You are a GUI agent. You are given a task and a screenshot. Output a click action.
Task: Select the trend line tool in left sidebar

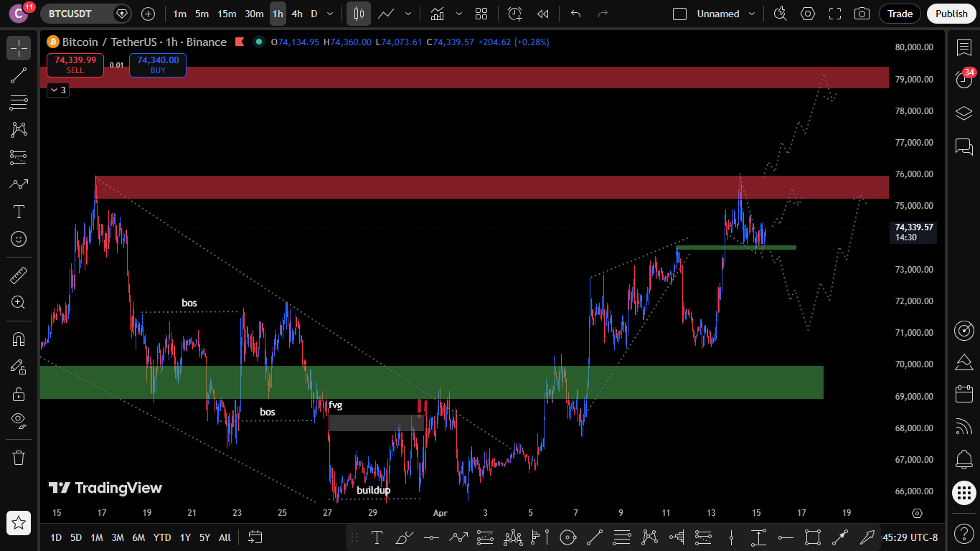pos(19,75)
